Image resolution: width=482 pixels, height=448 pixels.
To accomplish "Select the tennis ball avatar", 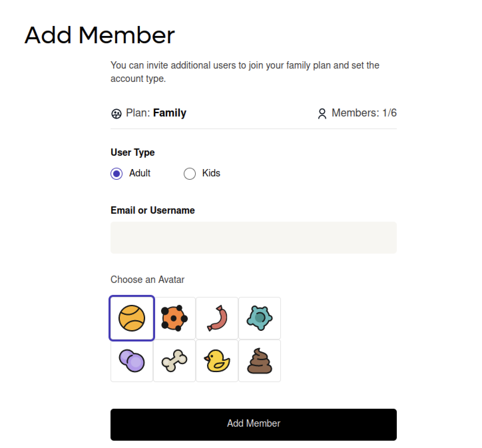I will pyautogui.click(x=132, y=318).
